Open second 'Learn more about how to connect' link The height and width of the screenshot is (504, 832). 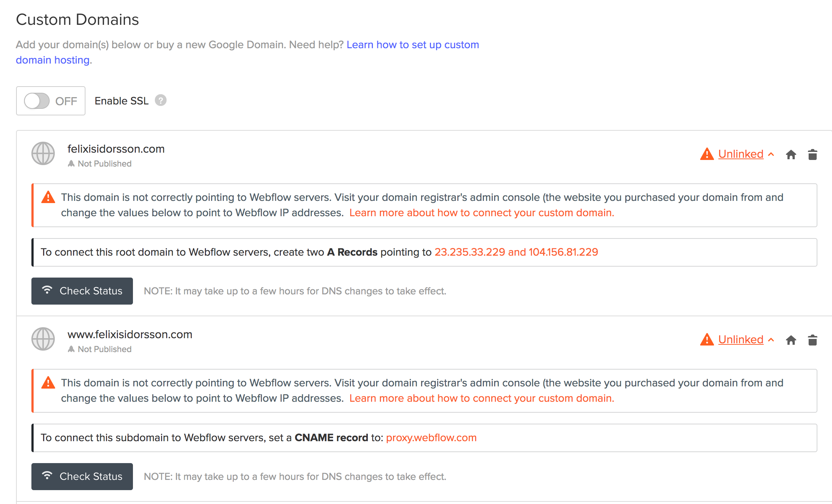(481, 398)
